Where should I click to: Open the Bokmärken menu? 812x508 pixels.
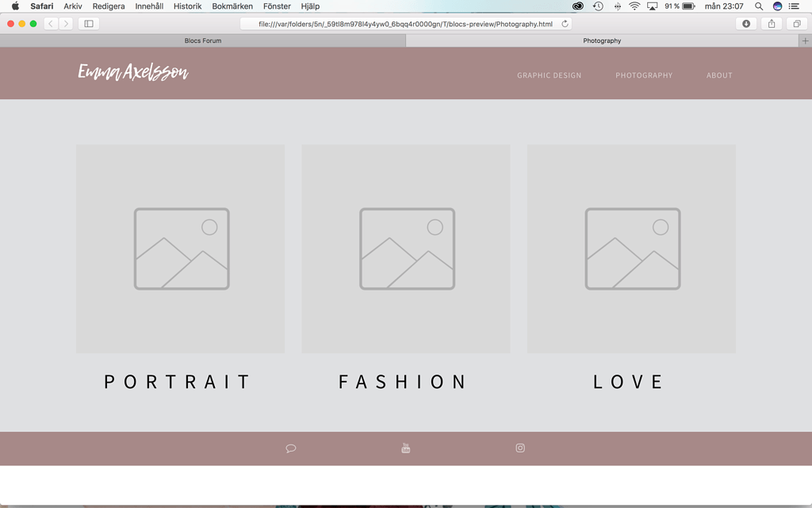[x=232, y=6]
